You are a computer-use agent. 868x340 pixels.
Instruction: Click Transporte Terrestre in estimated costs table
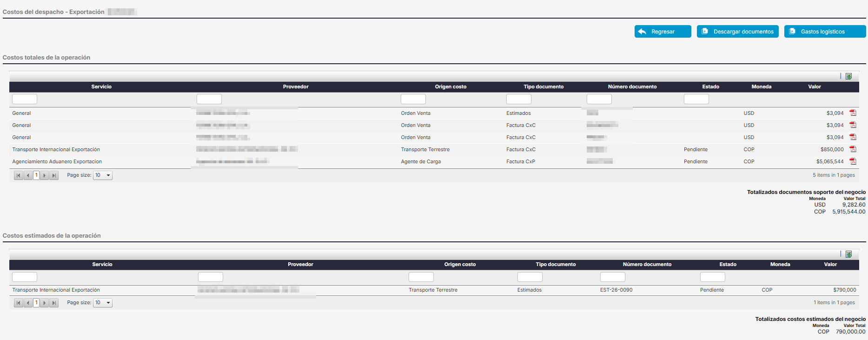point(433,290)
